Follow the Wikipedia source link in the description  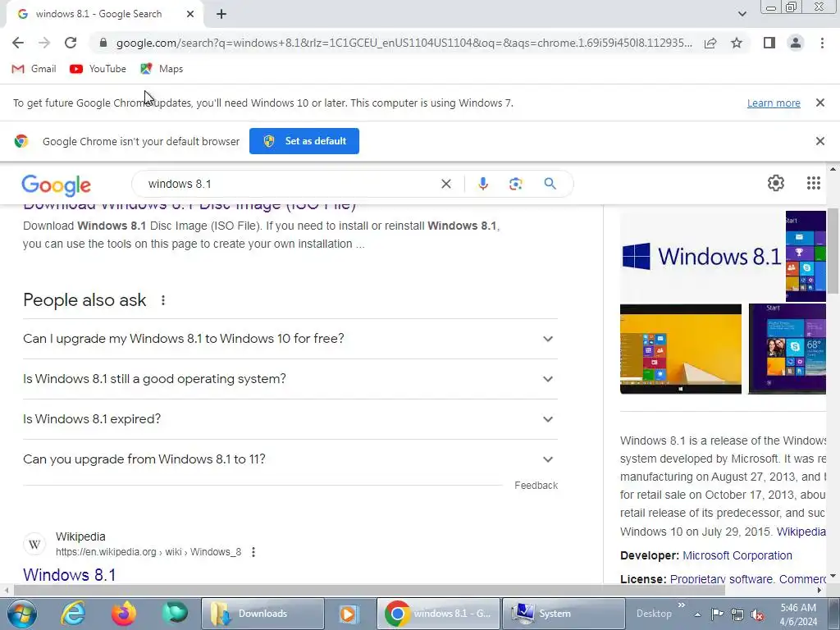801,532
